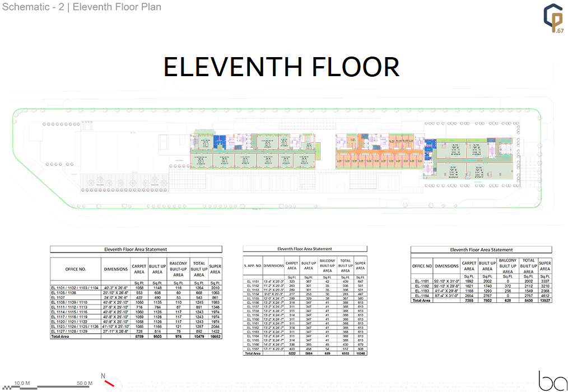Click 'S. APP. NO.' header in middle table

pos(252,266)
